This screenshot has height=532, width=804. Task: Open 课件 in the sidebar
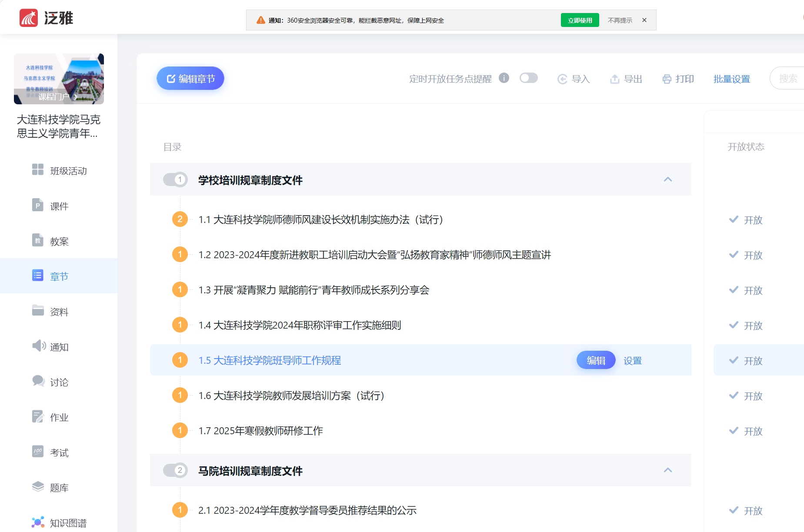(59, 206)
